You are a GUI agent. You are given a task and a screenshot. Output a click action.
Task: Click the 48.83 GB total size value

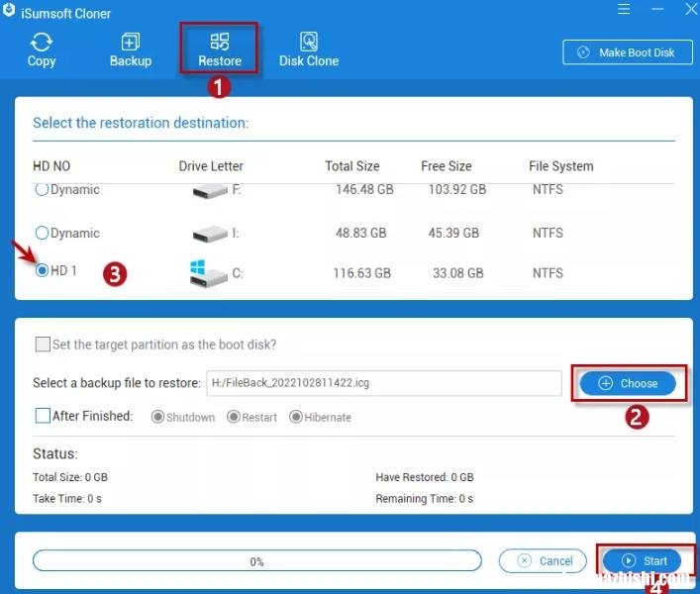[x=361, y=233]
